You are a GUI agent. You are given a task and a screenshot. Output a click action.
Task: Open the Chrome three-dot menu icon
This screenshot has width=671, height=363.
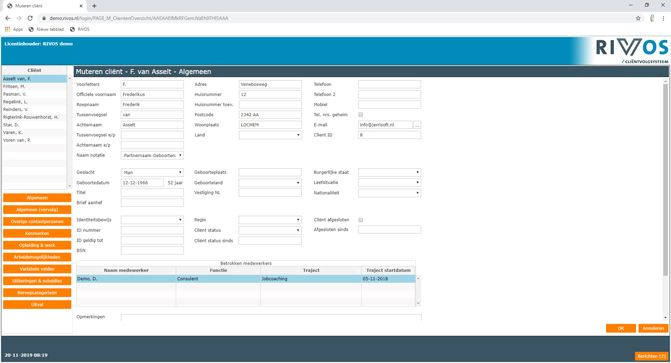click(x=663, y=18)
